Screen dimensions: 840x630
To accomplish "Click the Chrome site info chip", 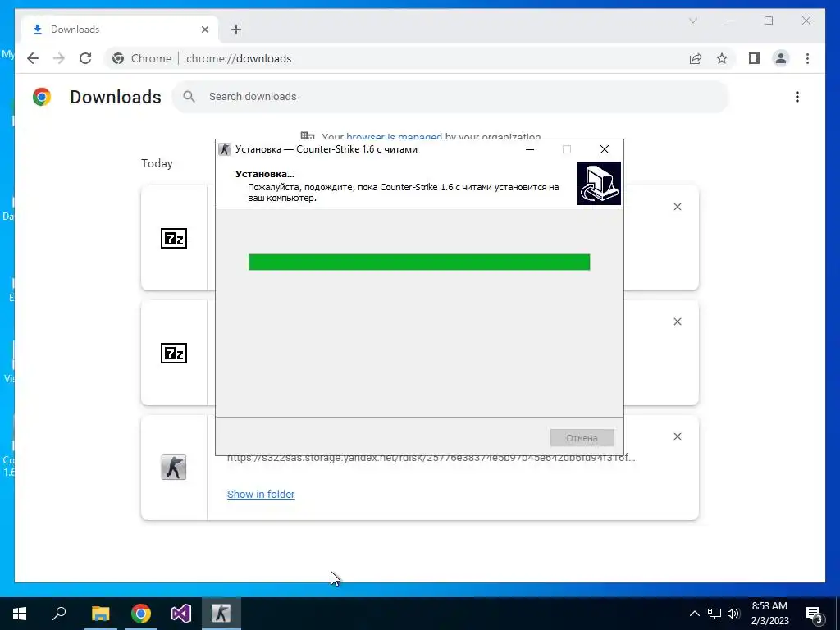I will 142,58.
